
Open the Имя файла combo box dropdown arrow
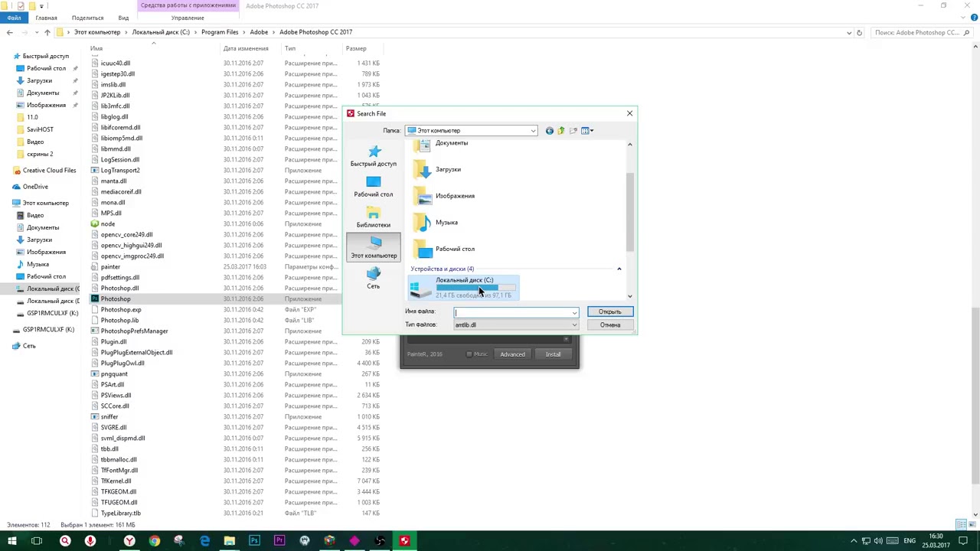pos(574,312)
